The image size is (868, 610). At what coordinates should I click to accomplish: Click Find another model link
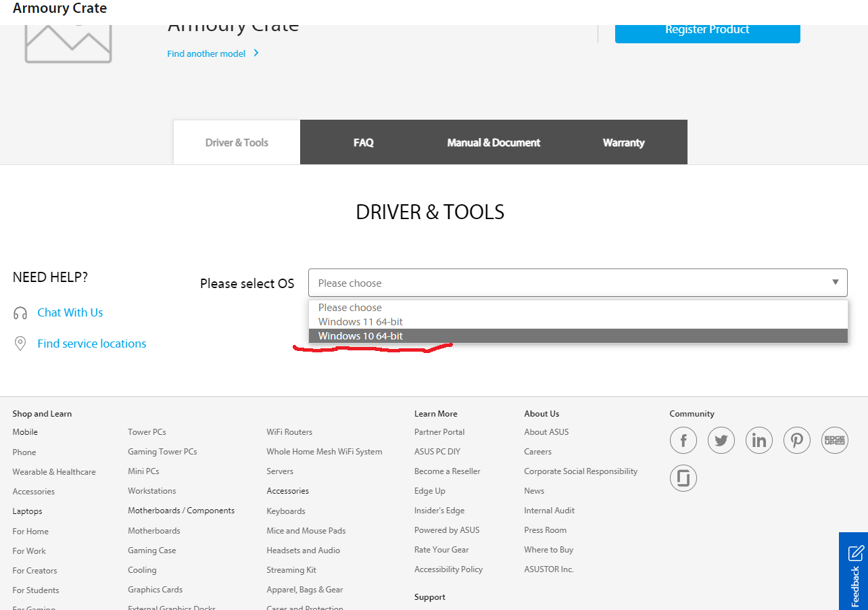click(206, 53)
